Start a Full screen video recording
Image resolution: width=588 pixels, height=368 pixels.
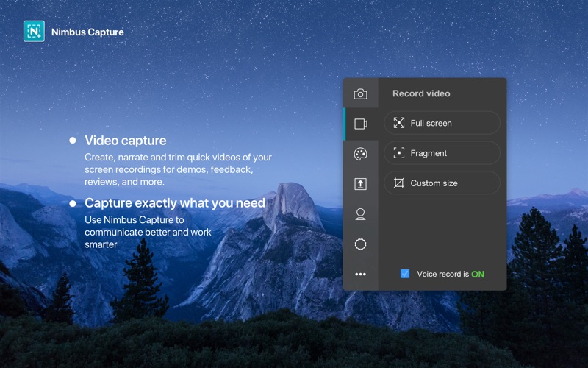pyautogui.click(x=442, y=123)
